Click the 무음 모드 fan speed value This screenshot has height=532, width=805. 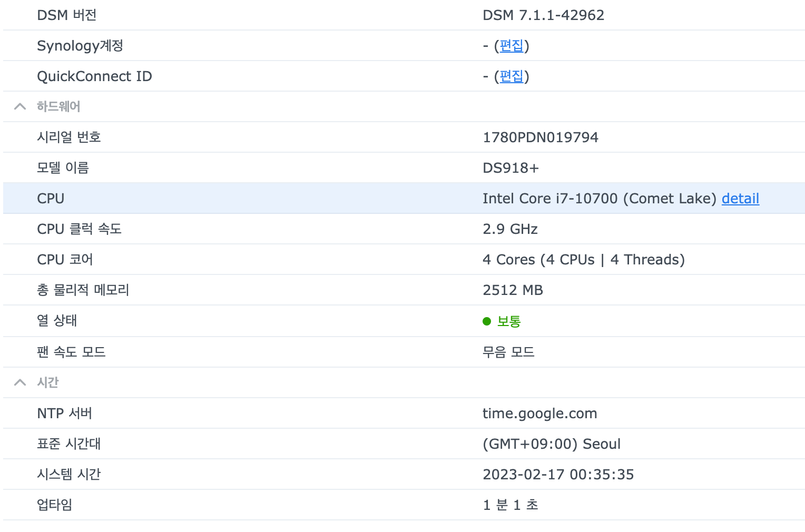coord(508,352)
